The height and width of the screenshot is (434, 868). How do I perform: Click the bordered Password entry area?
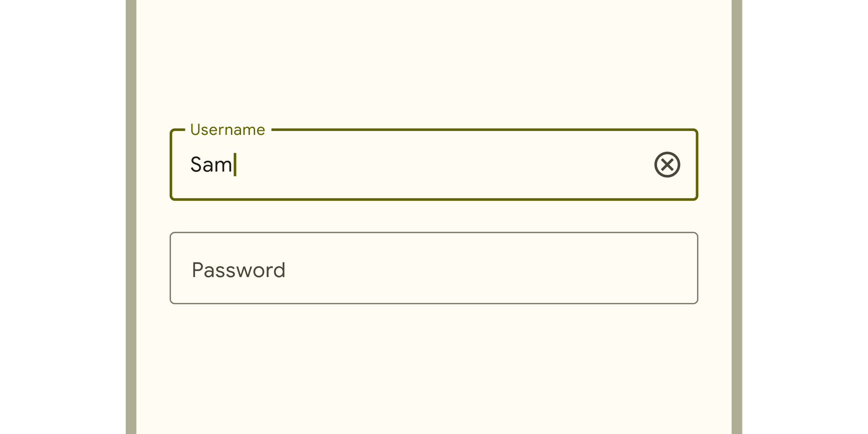[x=434, y=268]
